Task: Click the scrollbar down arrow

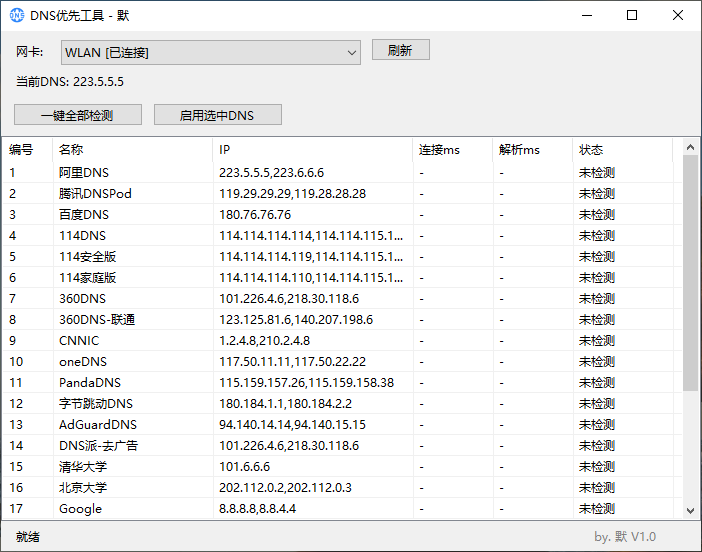Action: point(690,510)
